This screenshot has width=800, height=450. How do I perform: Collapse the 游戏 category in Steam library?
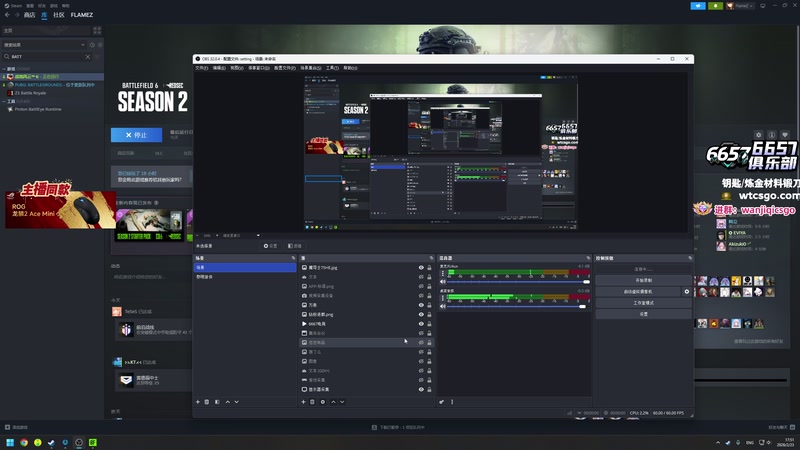(x=4, y=69)
